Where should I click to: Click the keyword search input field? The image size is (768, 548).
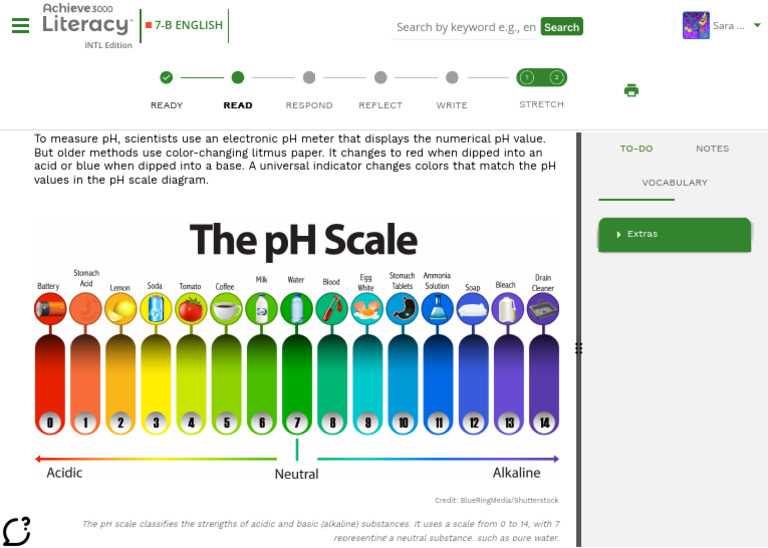point(465,27)
